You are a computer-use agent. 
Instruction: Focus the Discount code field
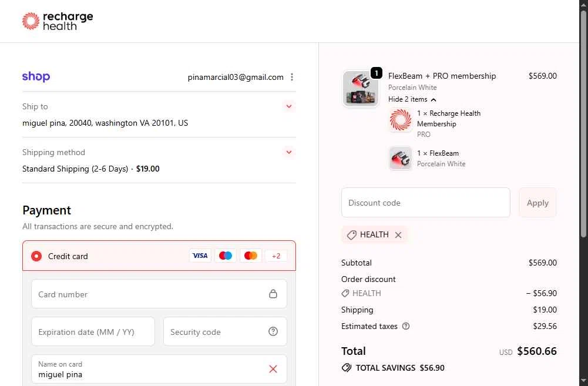pos(426,203)
